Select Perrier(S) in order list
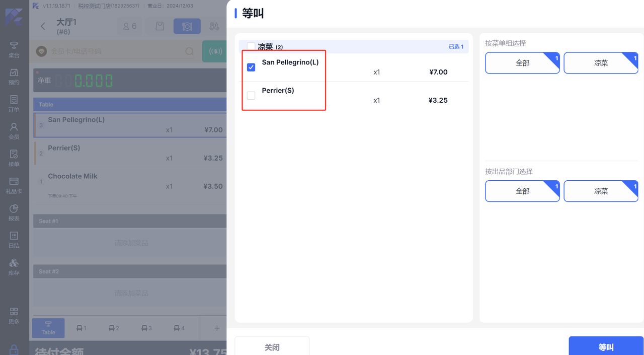This screenshot has height=355, width=644. (x=130, y=153)
